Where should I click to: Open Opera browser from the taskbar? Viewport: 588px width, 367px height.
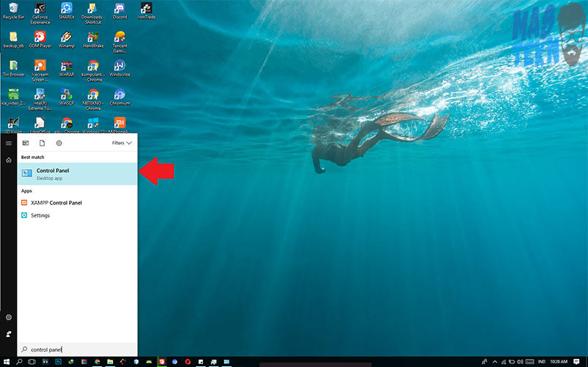coord(188,362)
